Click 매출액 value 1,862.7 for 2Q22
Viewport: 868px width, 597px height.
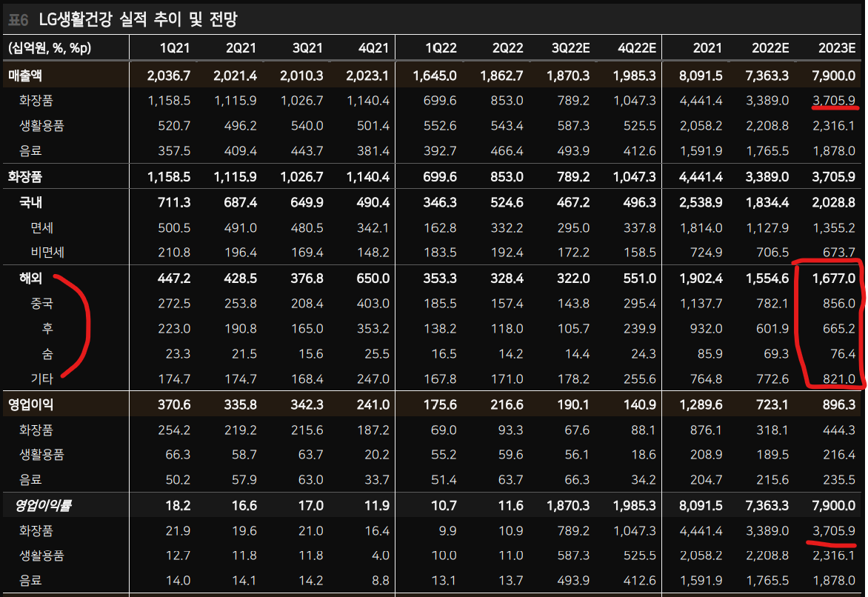(501, 76)
